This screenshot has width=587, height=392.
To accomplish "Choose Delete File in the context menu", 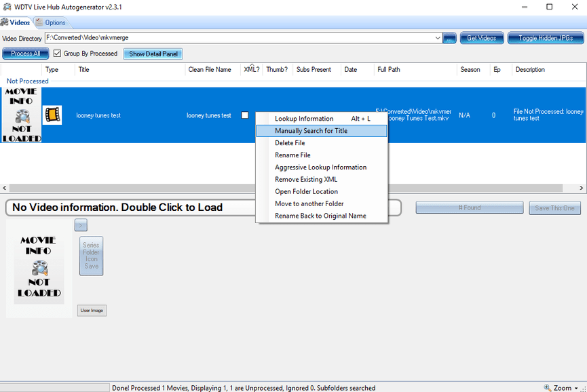I will pyautogui.click(x=322, y=143).
